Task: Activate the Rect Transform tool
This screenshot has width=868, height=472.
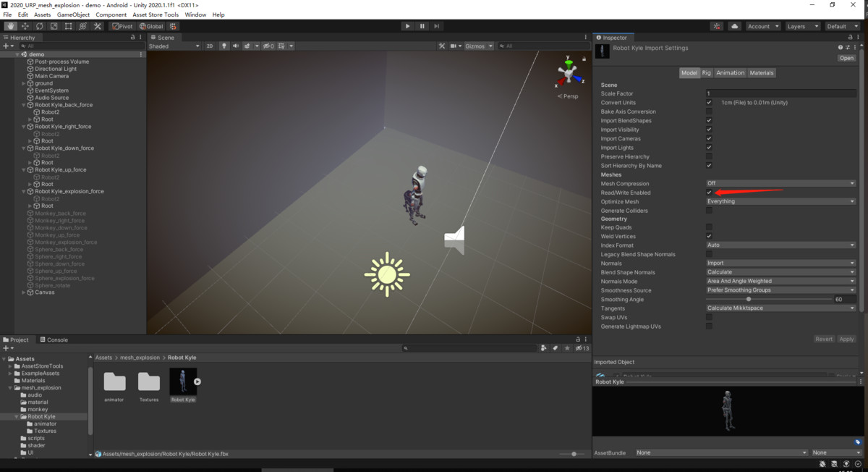Action: coord(67,25)
